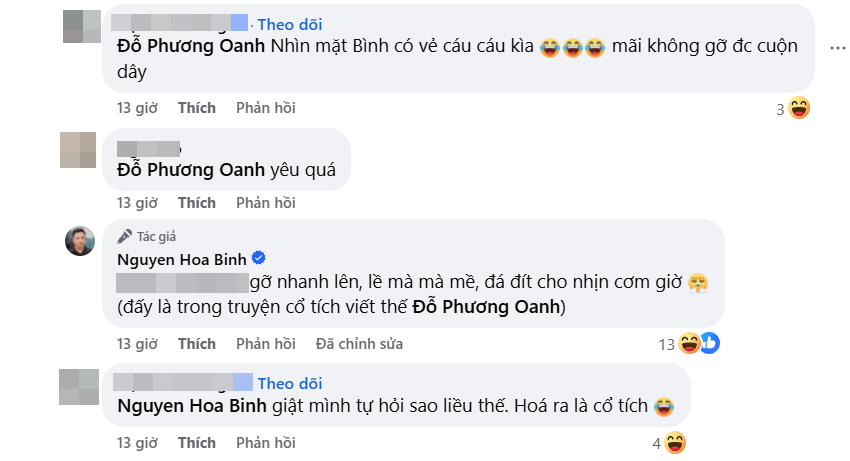The width and height of the screenshot is (850, 461).
Task: Click Phản hồi under the last comment
Action: pos(265,442)
